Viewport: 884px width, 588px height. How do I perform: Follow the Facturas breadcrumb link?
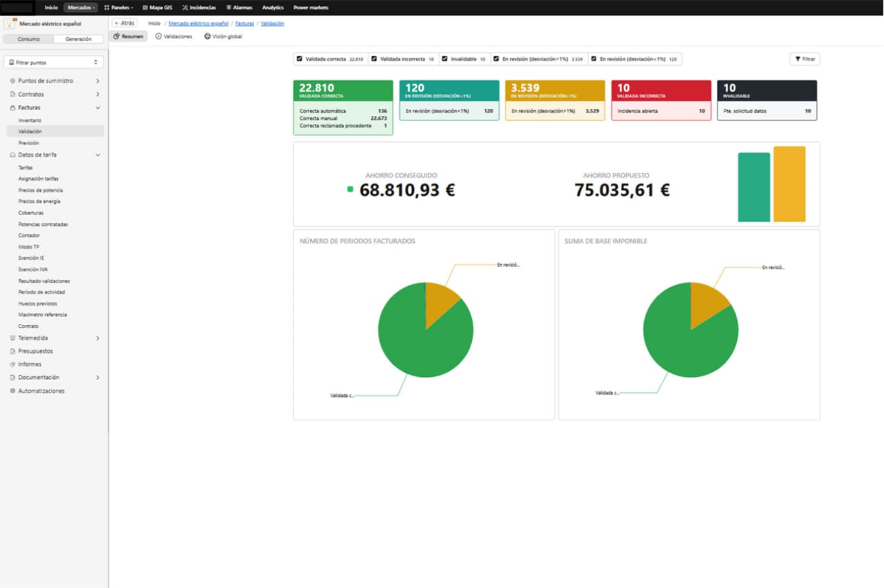[244, 23]
